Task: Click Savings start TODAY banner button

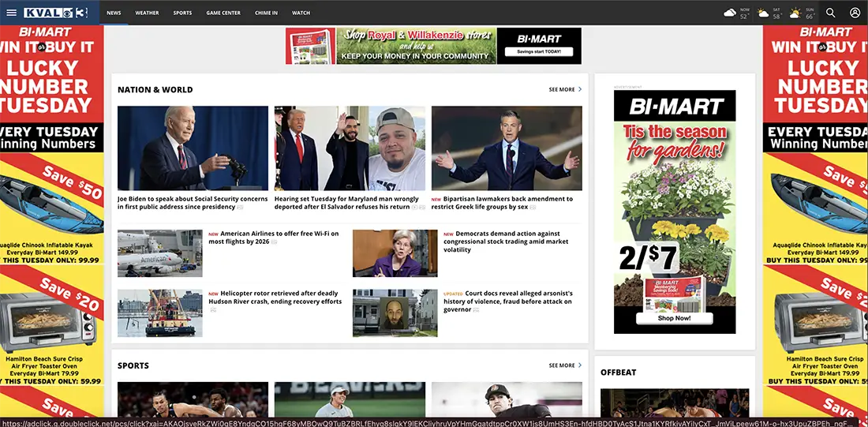Action: (x=539, y=51)
